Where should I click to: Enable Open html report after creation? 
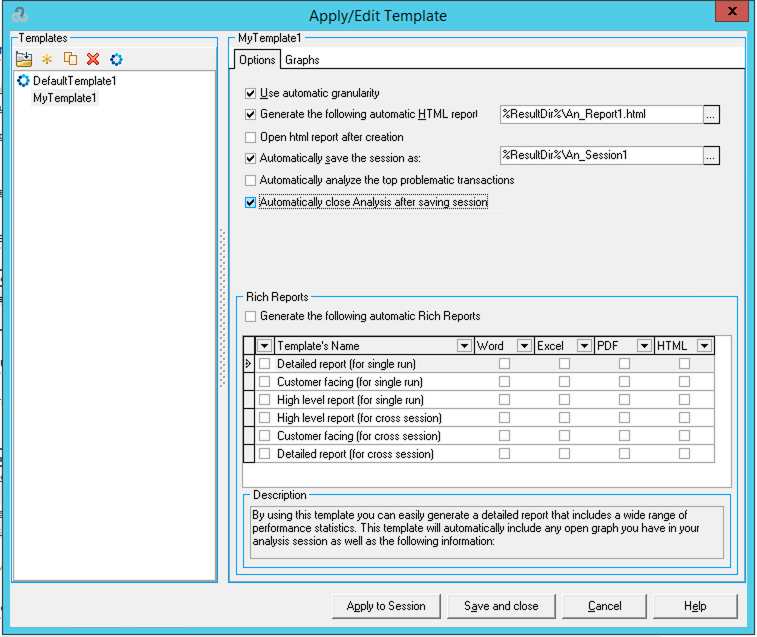251,137
